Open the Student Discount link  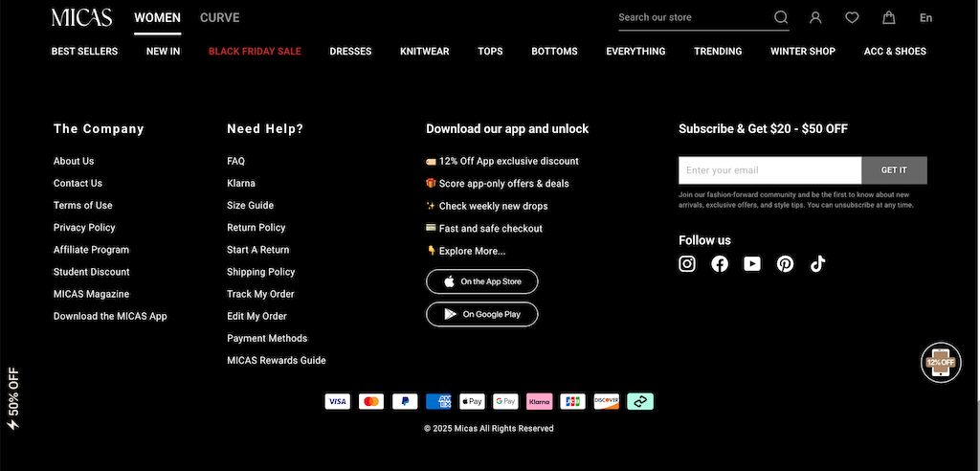tap(91, 272)
